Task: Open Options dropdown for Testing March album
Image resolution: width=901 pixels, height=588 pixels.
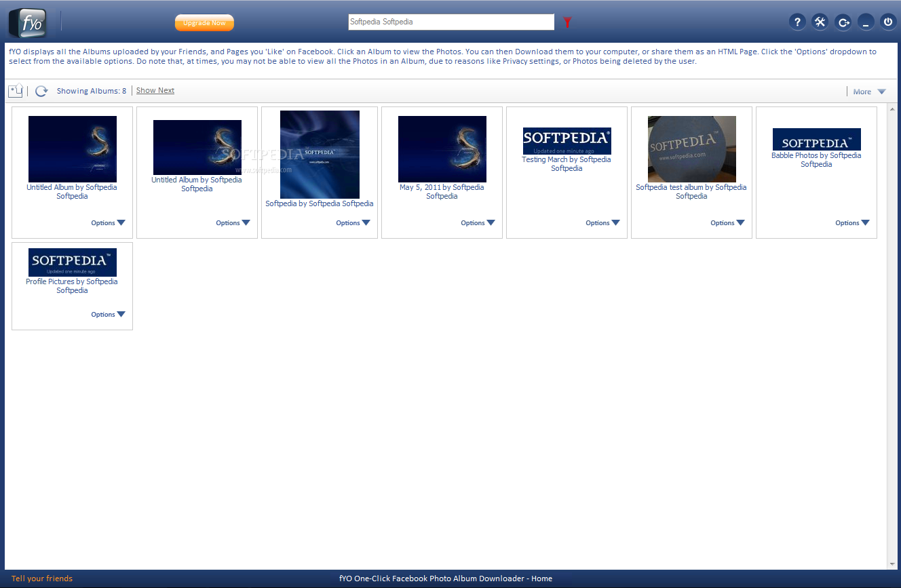Action: point(602,222)
